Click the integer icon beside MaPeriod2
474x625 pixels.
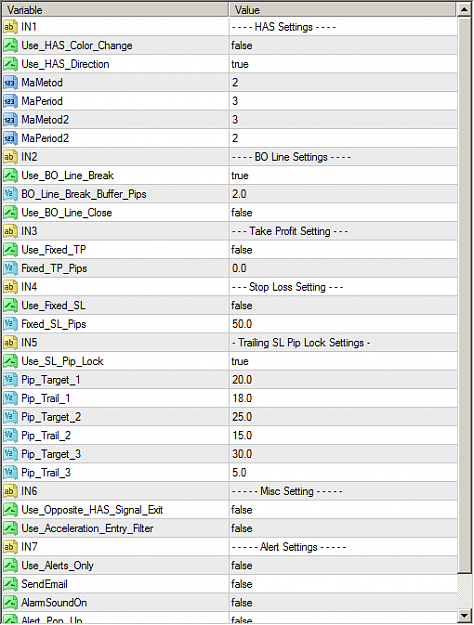point(10,138)
